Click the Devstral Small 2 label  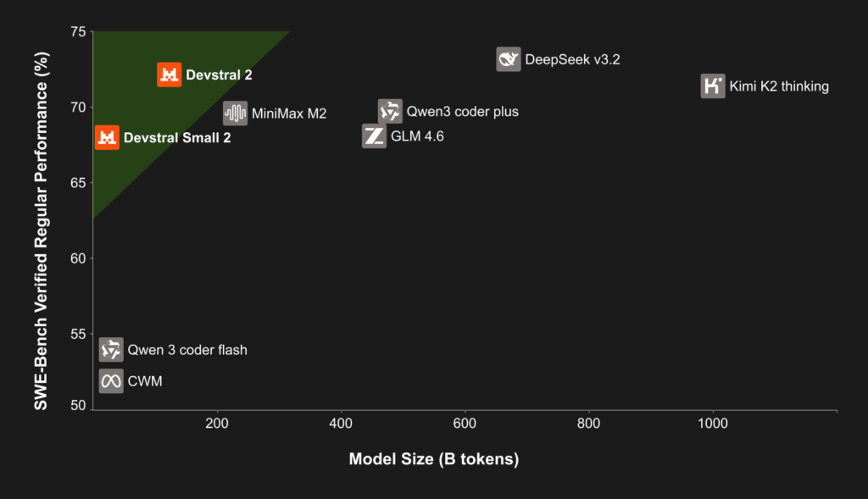tap(177, 137)
